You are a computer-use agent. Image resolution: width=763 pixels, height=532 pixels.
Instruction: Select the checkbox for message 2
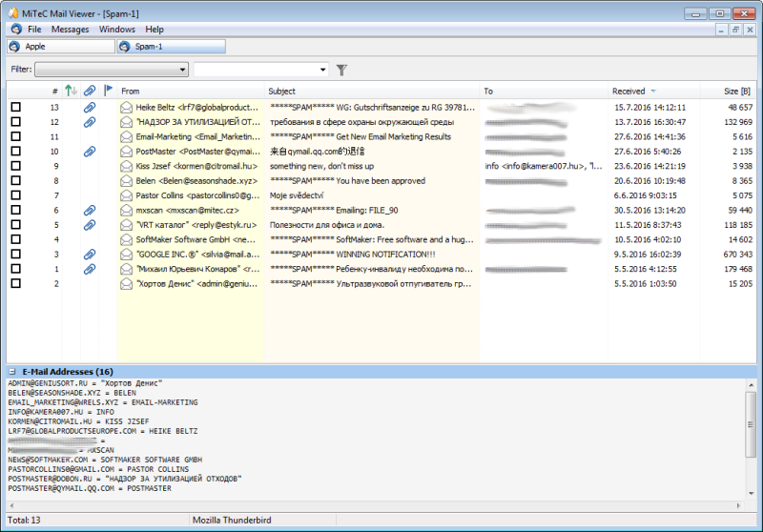(15, 284)
